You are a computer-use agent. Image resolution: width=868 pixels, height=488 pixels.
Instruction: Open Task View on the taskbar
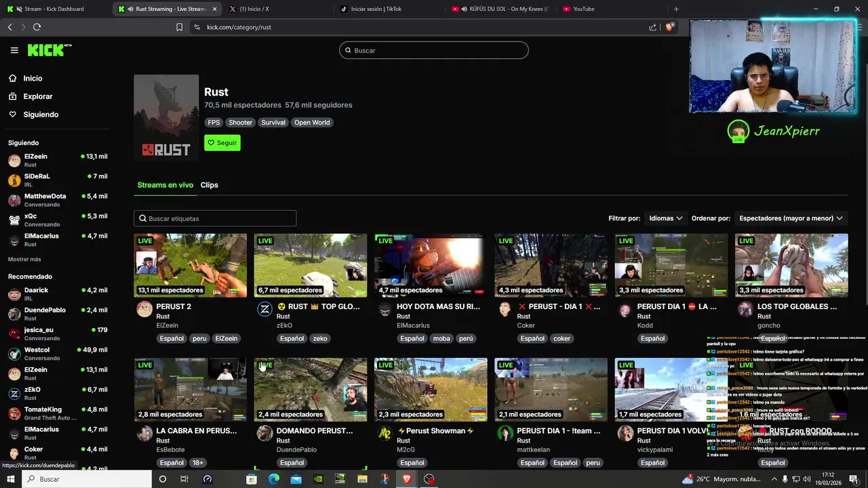click(x=184, y=479)
